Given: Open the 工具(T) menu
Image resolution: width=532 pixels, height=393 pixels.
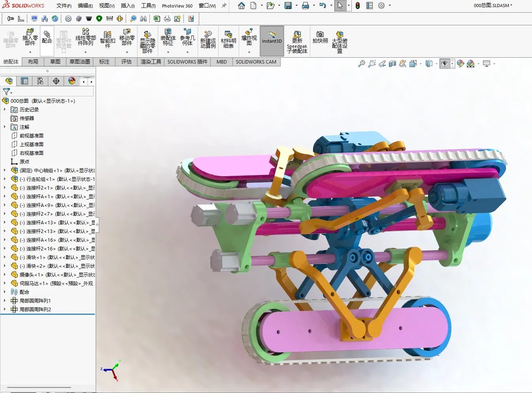Looking at the screenshot, I should 148,6.
